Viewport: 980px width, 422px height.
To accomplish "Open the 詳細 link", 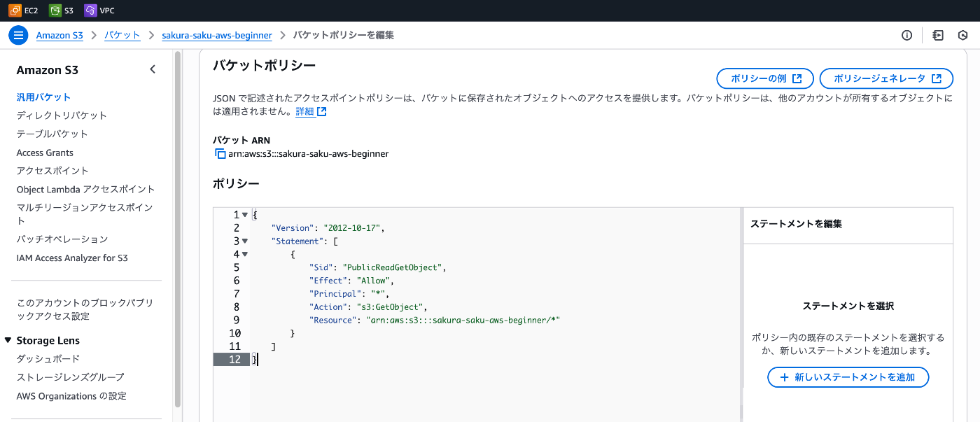I will click(311, 111).
